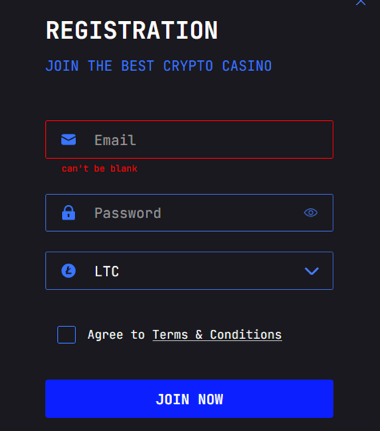380x431 pixels.
Task: Open the LTC currency dropdown
Action: (x=189, y=271)
